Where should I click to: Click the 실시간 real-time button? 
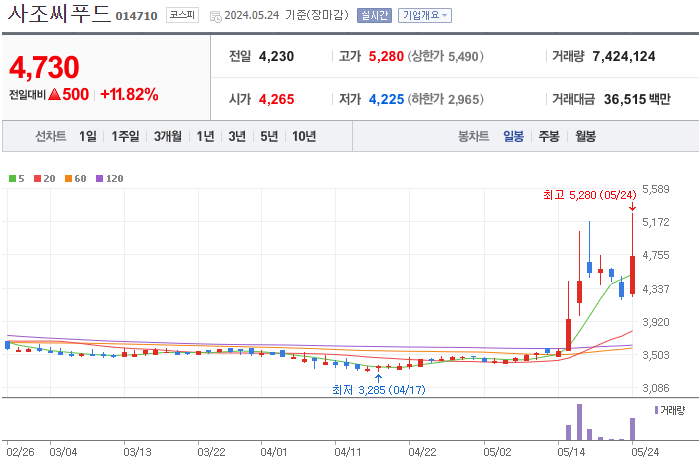pos(374,16)
